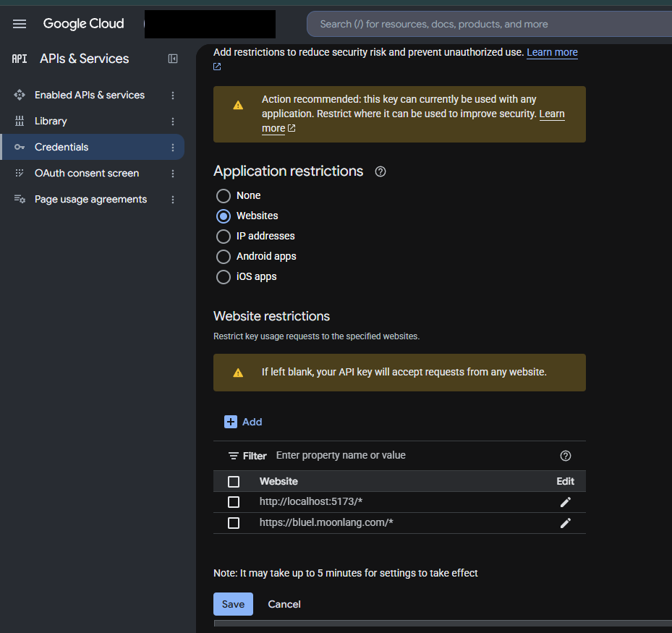Select the iOS apps restriction
The height and width of the screenshot is (633, 672).
pos(224,277)
